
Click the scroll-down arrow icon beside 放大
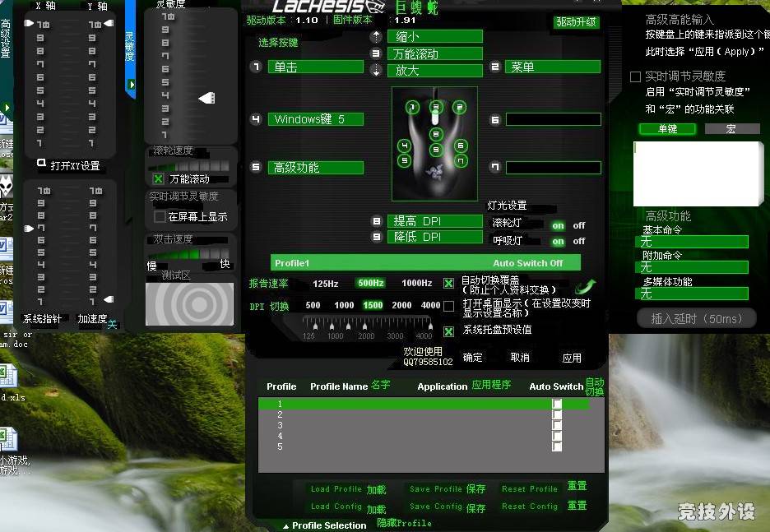(x=376, y=71)
